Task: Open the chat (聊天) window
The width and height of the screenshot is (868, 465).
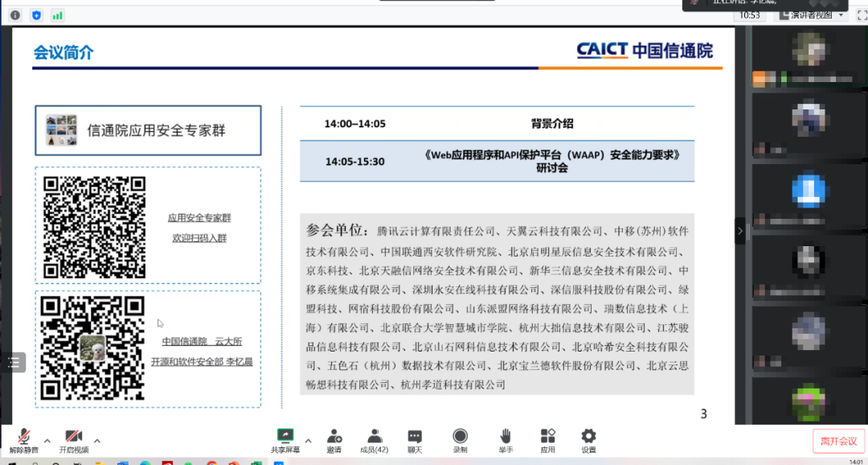Action: point(415,441)
